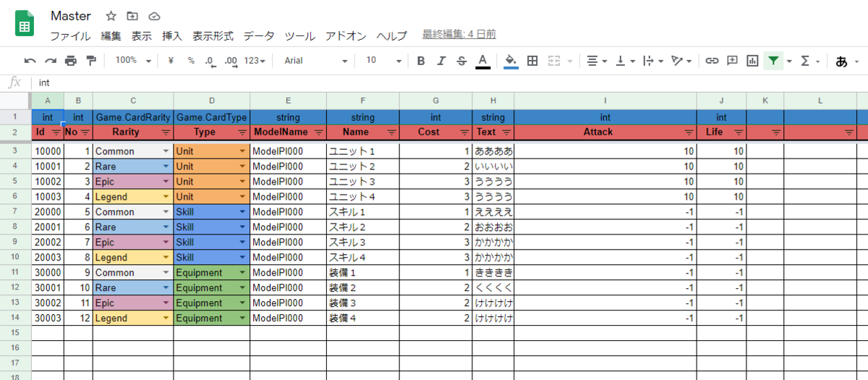Open 最終編集: 4 日前 link

(459, 35)
